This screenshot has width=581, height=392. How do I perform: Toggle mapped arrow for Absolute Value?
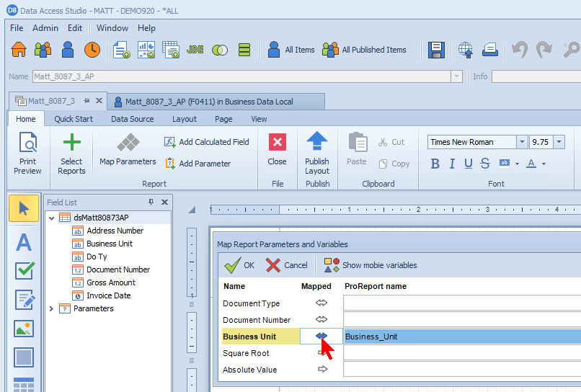[323, 369]
